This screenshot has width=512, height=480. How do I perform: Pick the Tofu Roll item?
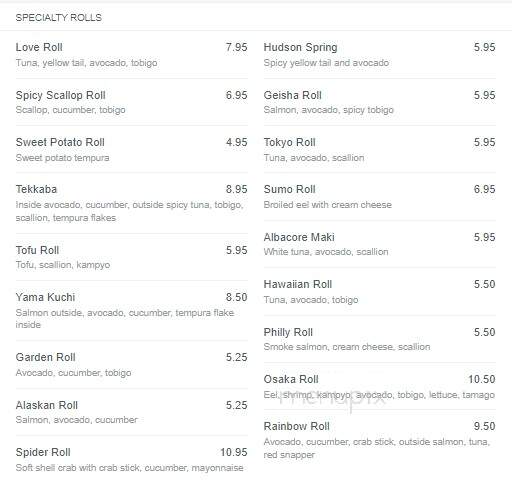[37, 250]
